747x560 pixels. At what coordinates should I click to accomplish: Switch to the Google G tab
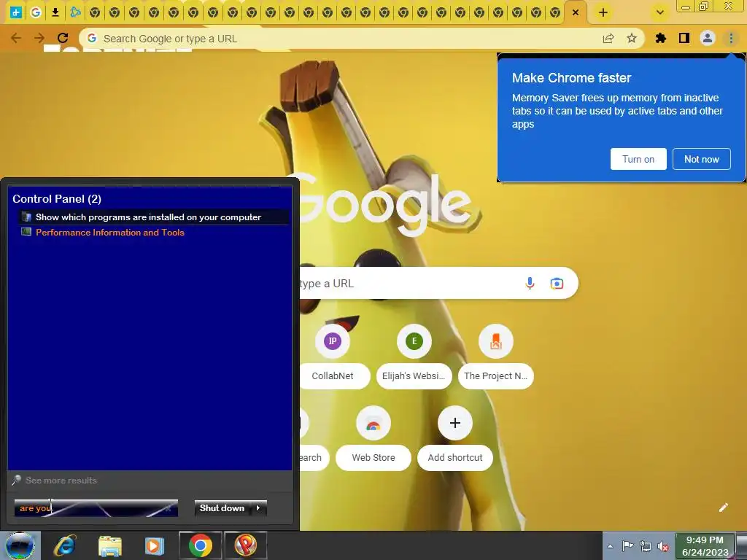pyautogui.click(x=36, y=12)
